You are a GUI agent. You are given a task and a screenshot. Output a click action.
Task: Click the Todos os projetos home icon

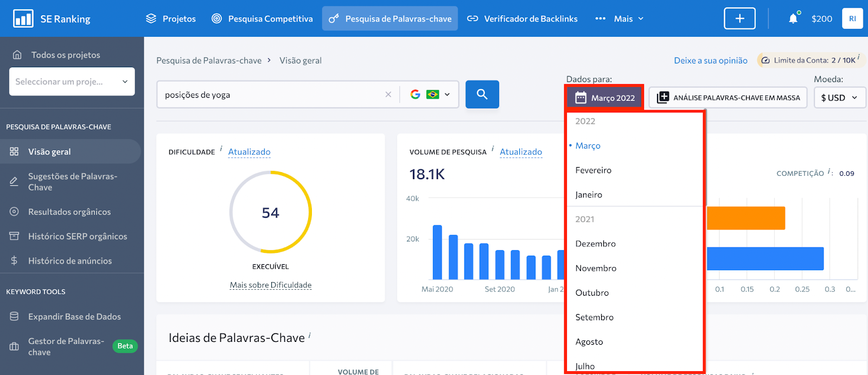tap(17, 55)
